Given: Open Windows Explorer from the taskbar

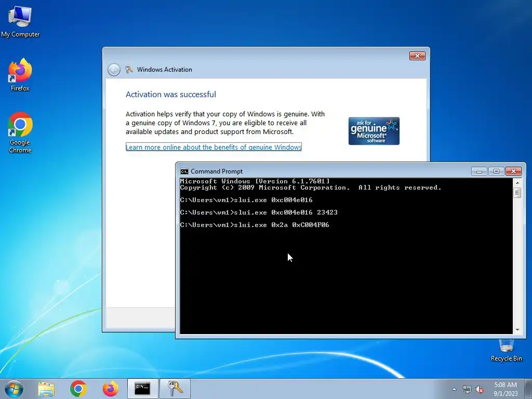Looking at the screenshot, I should [46, 389].
